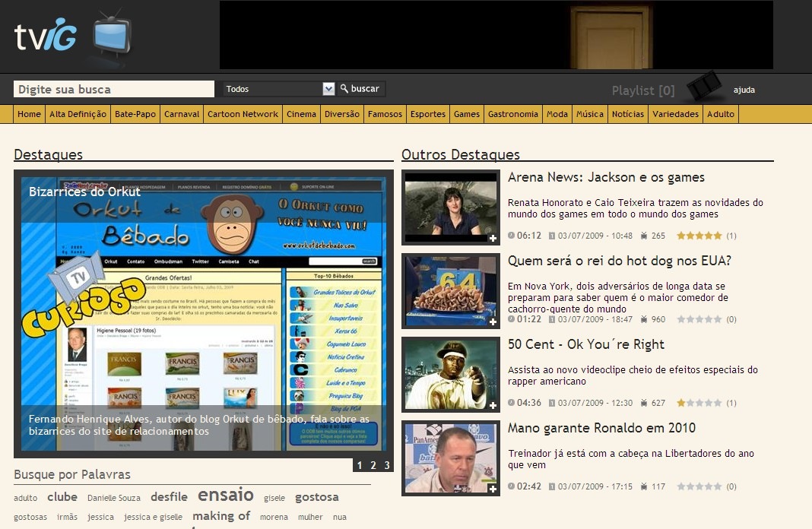
Task: Click the ensaio tag
Action: click(226, 495)
